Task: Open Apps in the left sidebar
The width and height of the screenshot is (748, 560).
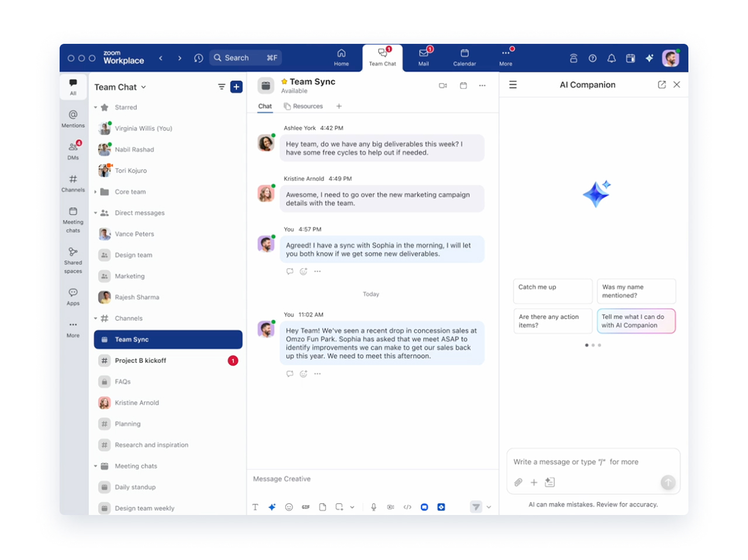Action: click(73, 296)
